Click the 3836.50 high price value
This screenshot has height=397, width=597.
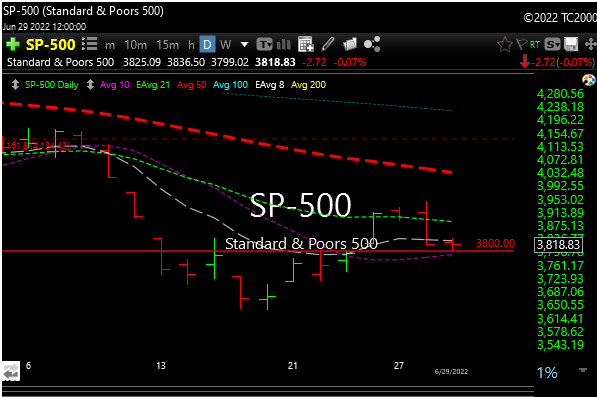186,62
